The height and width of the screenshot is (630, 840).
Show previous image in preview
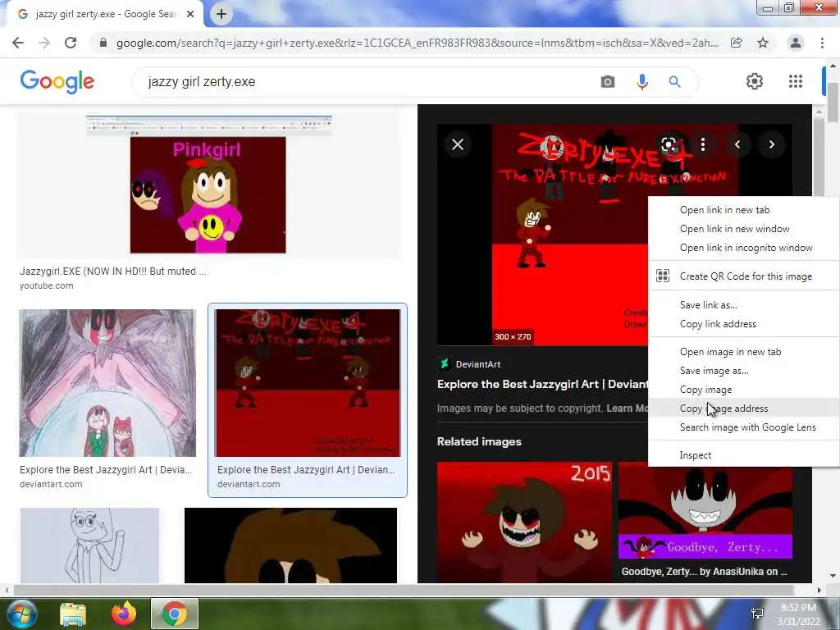[x=737, y=144]
